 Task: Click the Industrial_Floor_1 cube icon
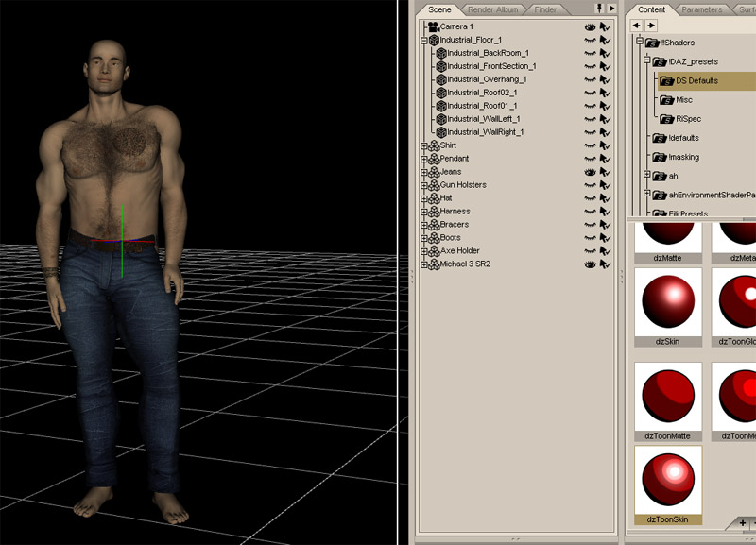pyautogui.click(x=434, y=40)
